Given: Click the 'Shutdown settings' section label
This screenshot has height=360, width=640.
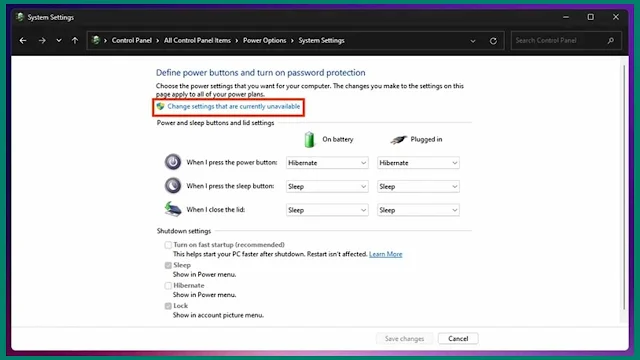Looking at the screenshot, I should [x=184, y=231].
